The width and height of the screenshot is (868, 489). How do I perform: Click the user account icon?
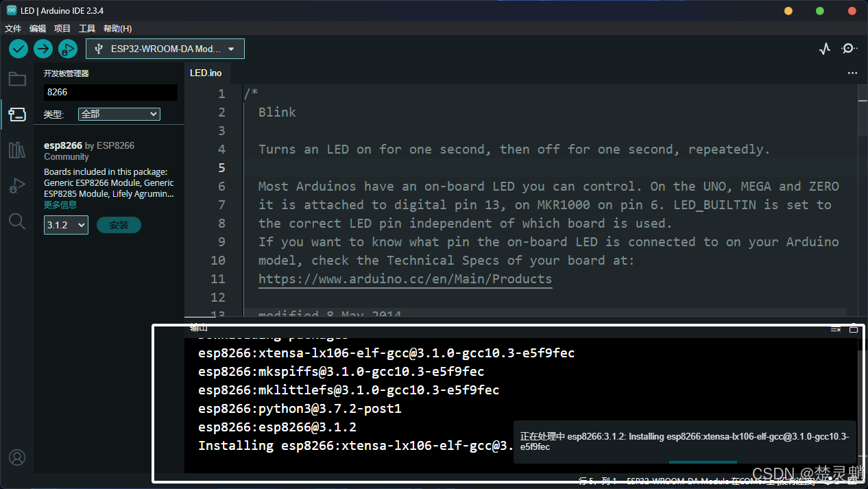click(x=17, y=457)
